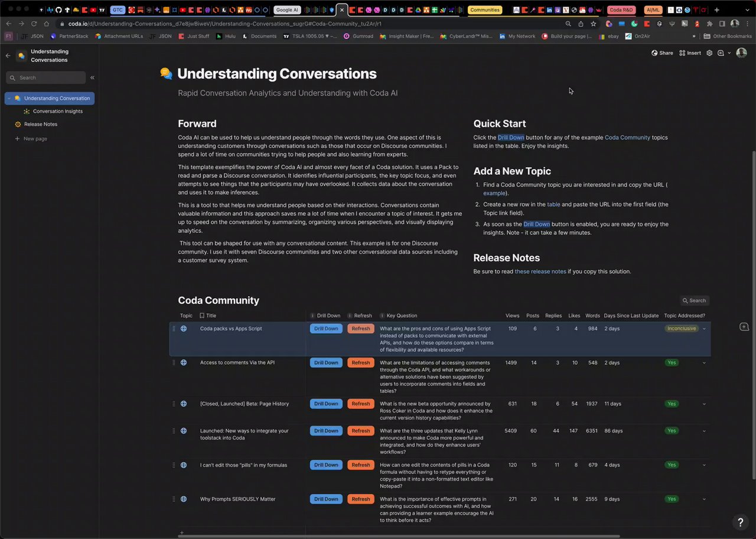
Task: Grab the row handle for Coda packs vs Apps Script
Action: pos(174,329)
